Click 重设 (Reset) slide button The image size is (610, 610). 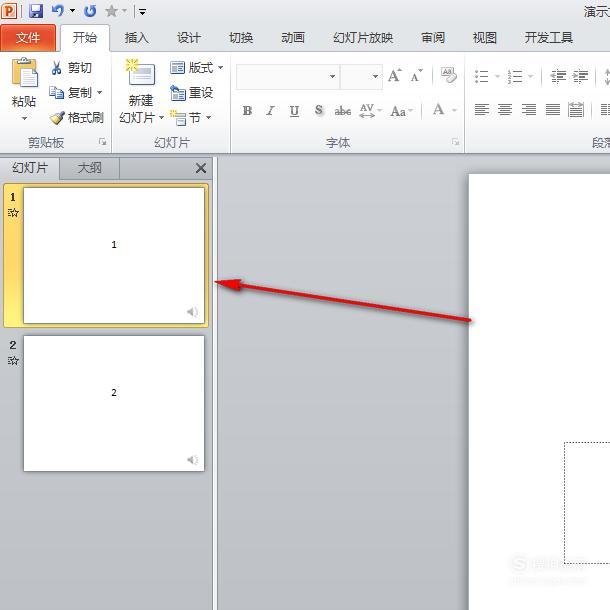(192, 93)
